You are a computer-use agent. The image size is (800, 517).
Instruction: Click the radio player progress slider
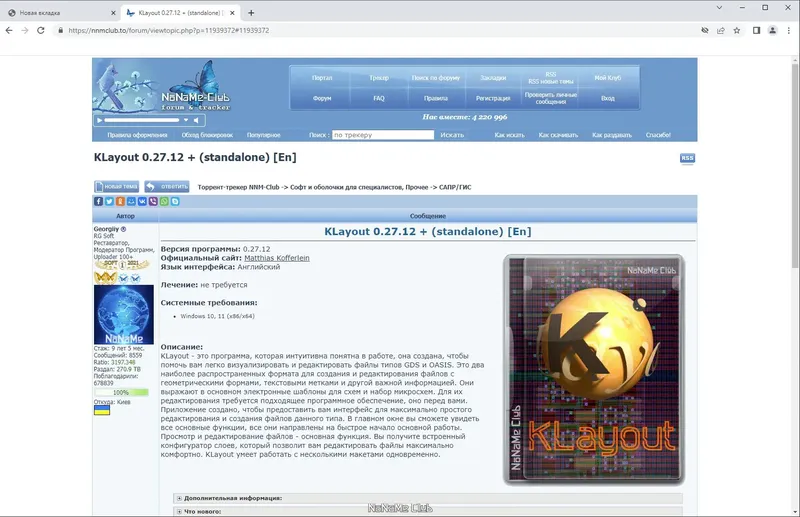tap(142, 120)
